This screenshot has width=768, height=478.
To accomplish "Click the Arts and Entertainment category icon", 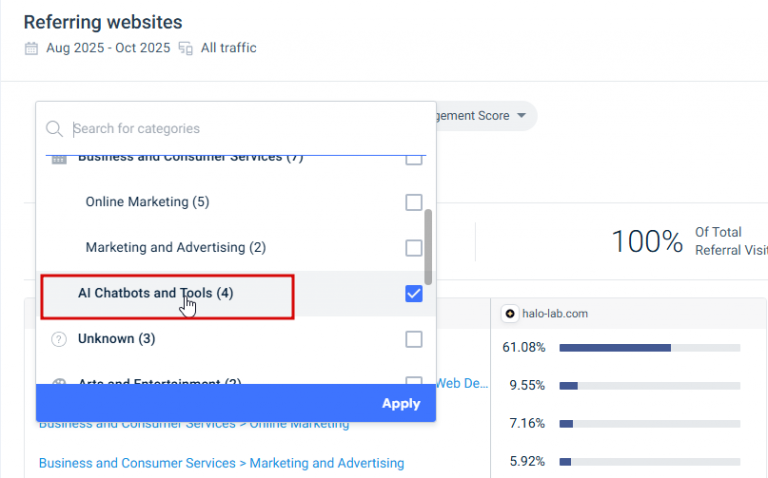I will (58, 382).
